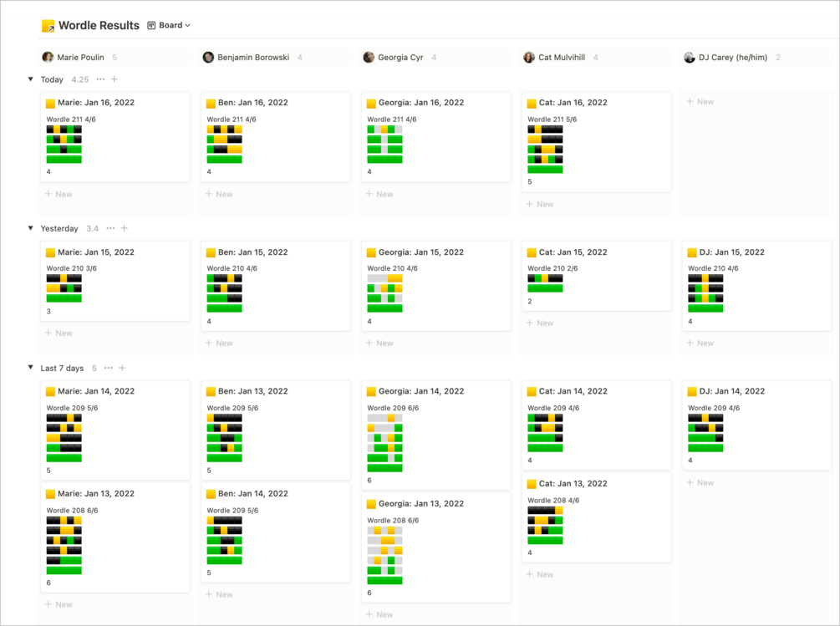Open the Yesterday group options menu
Viewport: 840px width, 626px height.
tap(110, 228)
